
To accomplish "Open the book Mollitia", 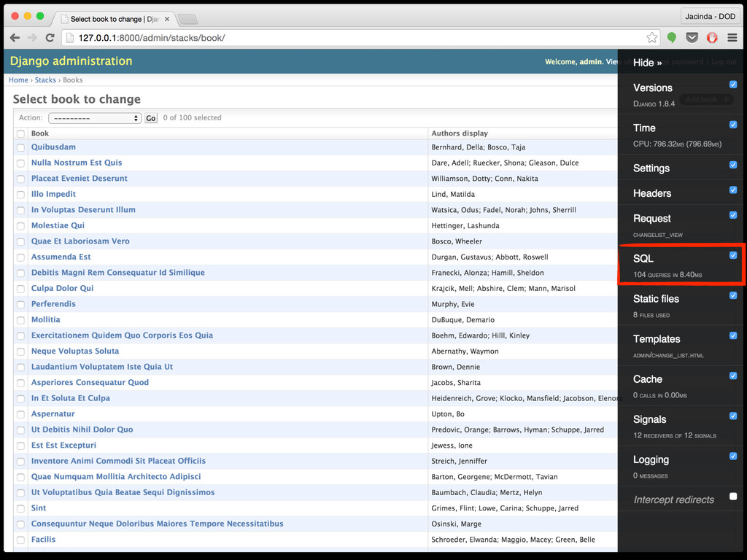I will (x=46, y=320).
